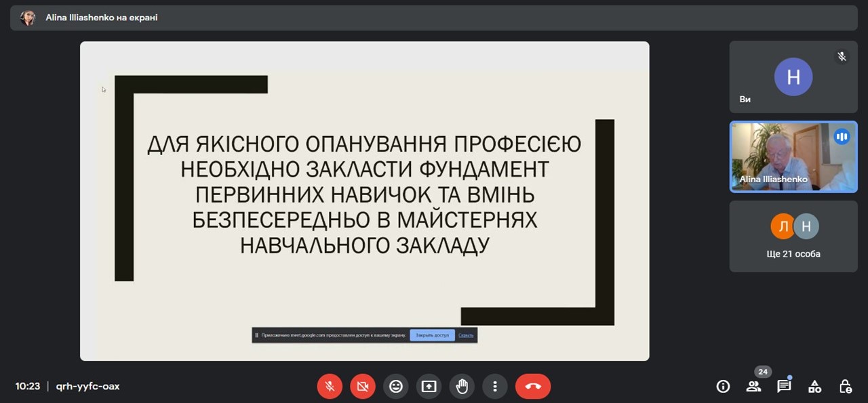Click the 'Alina Illiashenko на екрані' banner
Viewport: 868px width, 403px height.
pyautogui.click(x=102, y=18)
